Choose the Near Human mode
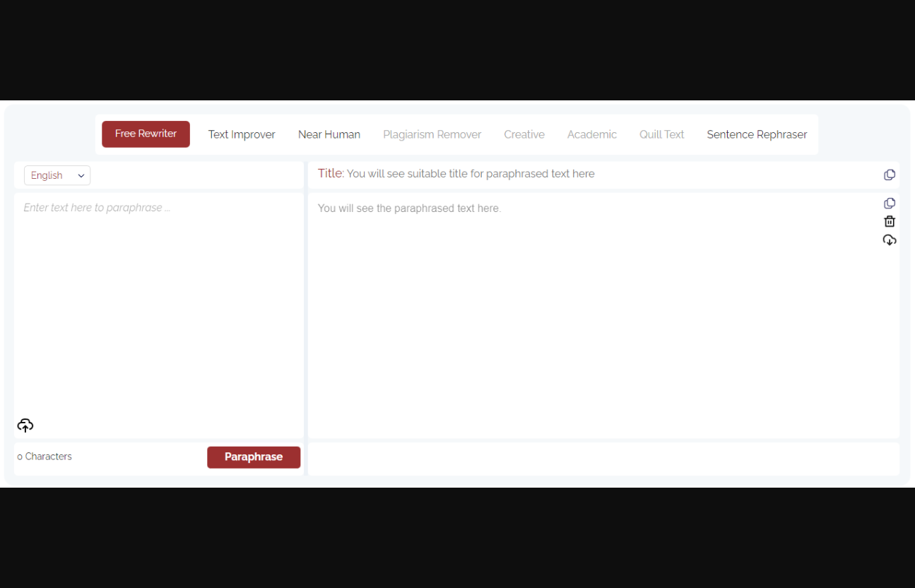The width and height of the screenshot is (915, 588). pyautogui.click(x=329, y=134)
